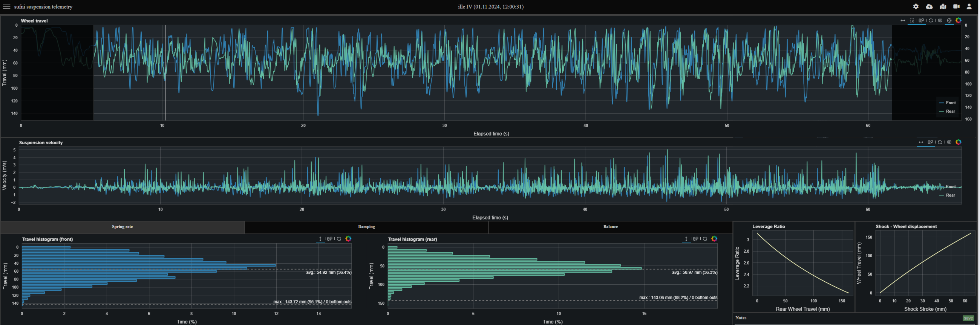980x325 pixels.
Task: Click Bokeh logo in Wheel travel toolbar
Action: [959, 21]
